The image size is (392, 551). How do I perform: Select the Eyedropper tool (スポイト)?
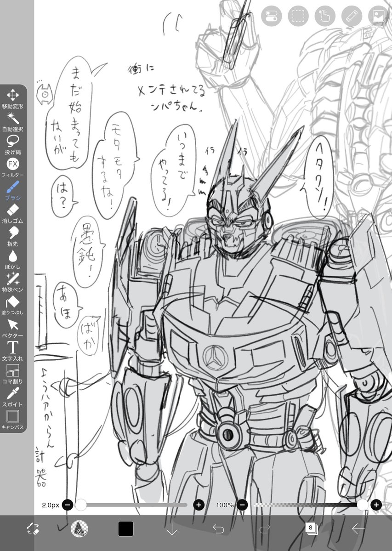tap(13, 397)
